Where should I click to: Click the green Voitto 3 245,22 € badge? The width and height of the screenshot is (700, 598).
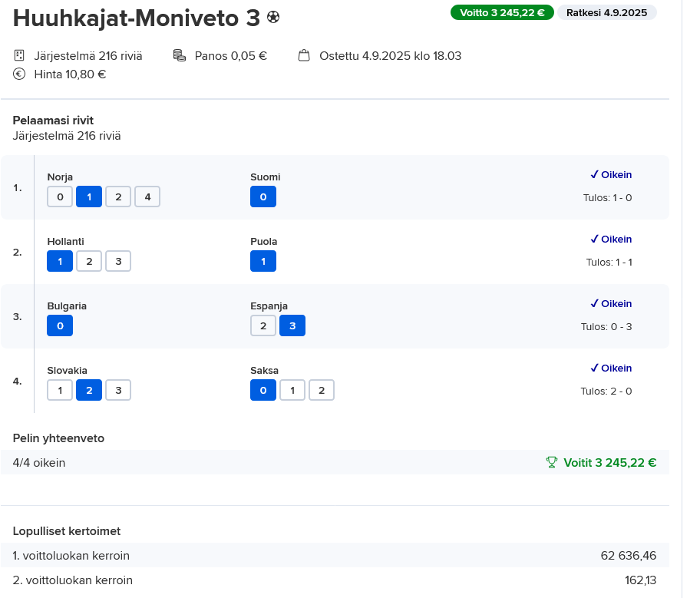click(x=502, y=12)
